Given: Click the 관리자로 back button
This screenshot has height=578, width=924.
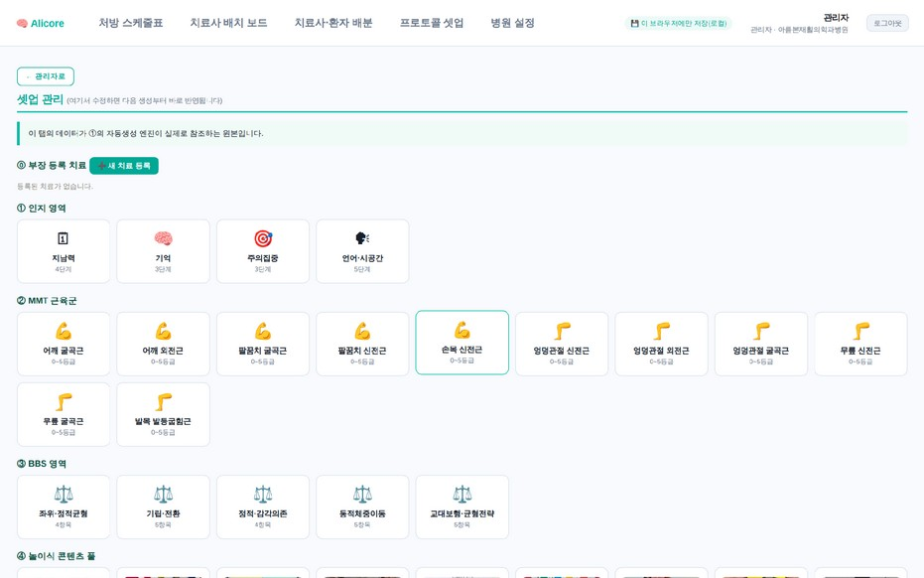Looking at the screenshot, I should click(46, 76).
